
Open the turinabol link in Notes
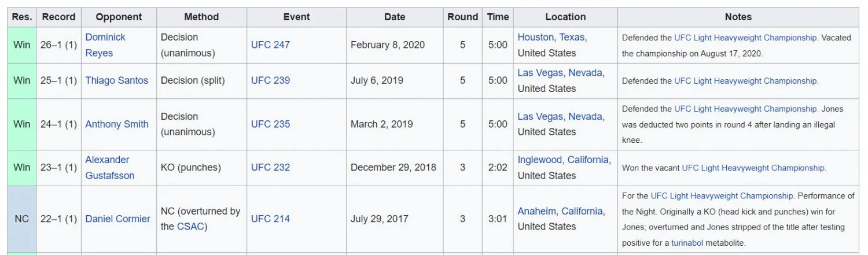(x=687, y=243)
